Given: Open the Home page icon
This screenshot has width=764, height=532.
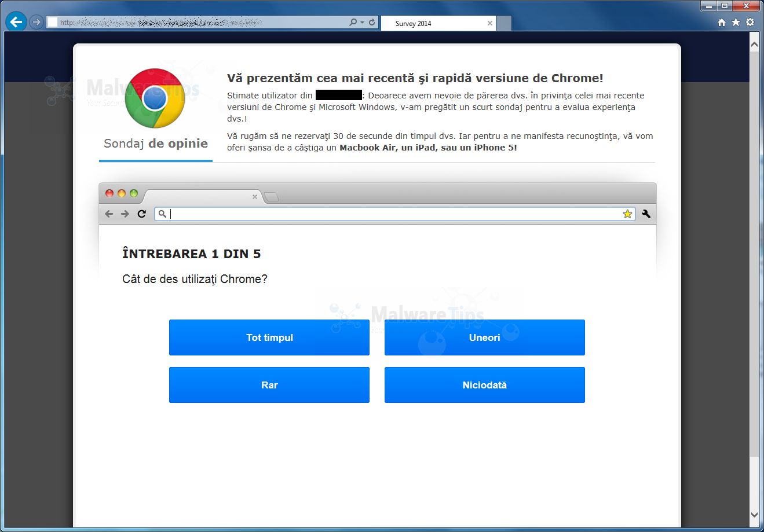Looking at the screenshot, I should point(722,23).
